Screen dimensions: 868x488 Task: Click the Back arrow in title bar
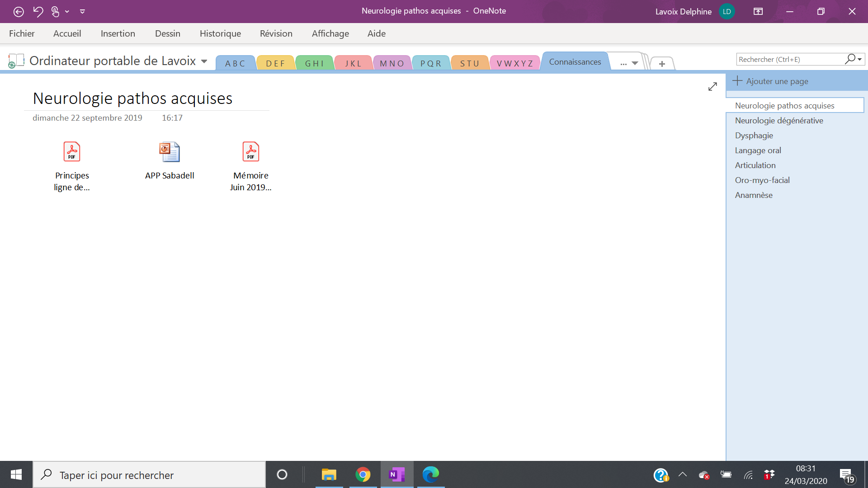[19, 12]
